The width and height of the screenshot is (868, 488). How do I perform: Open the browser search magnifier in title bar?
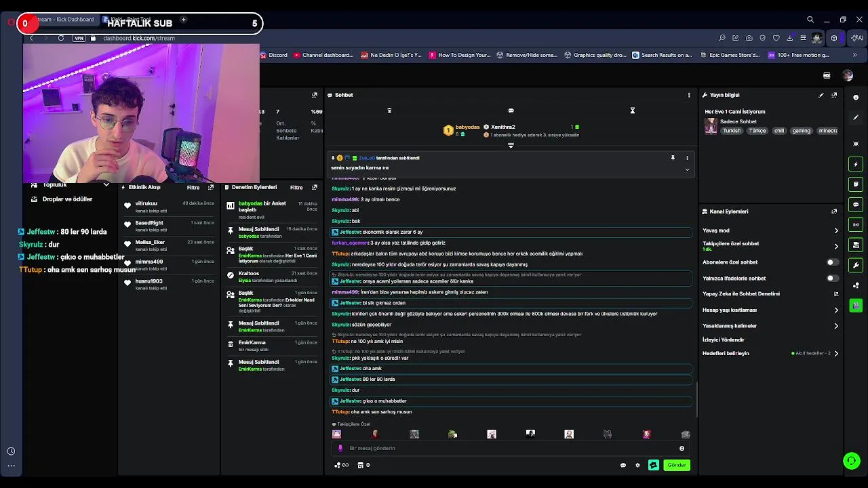(810, 20)
